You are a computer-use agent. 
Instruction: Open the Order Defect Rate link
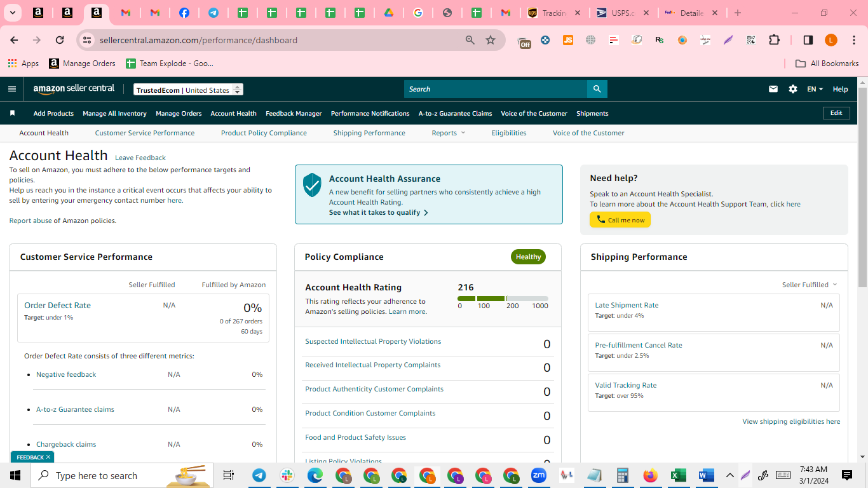(x=57, y=305)
